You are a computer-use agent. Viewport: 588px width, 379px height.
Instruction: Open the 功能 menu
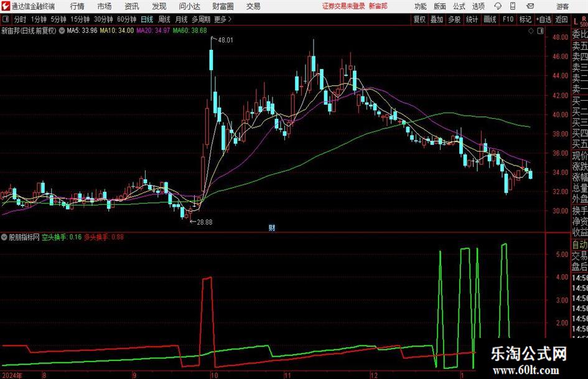pyautogui.click(x=421, y=6)
